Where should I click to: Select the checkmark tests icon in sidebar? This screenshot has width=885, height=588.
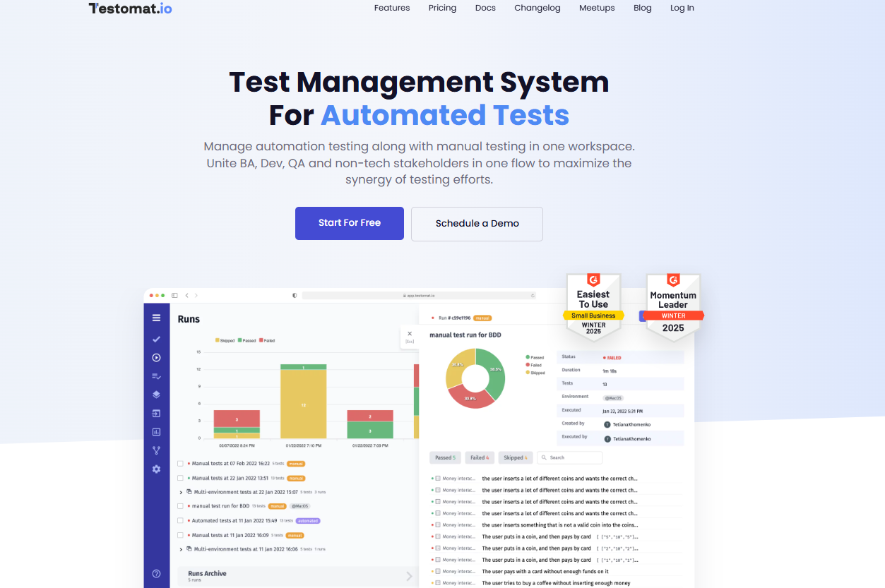pyautogui.click(x=156, y=340)
